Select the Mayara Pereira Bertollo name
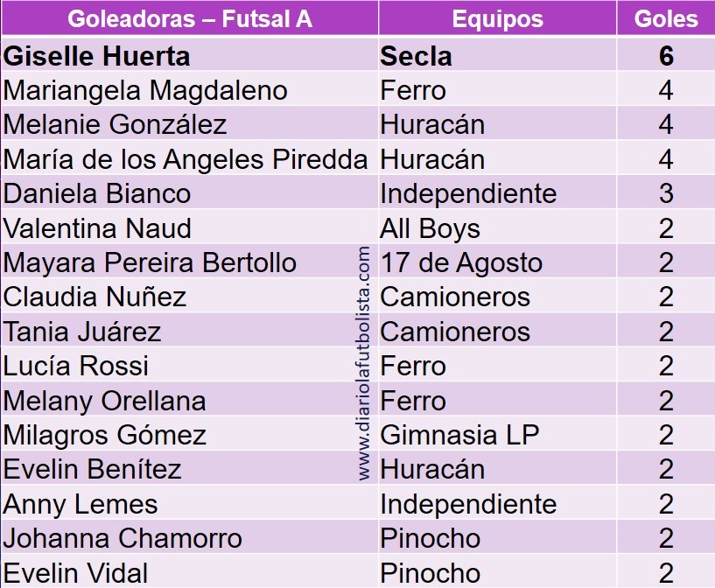715x588 pixels. (150, 262)
